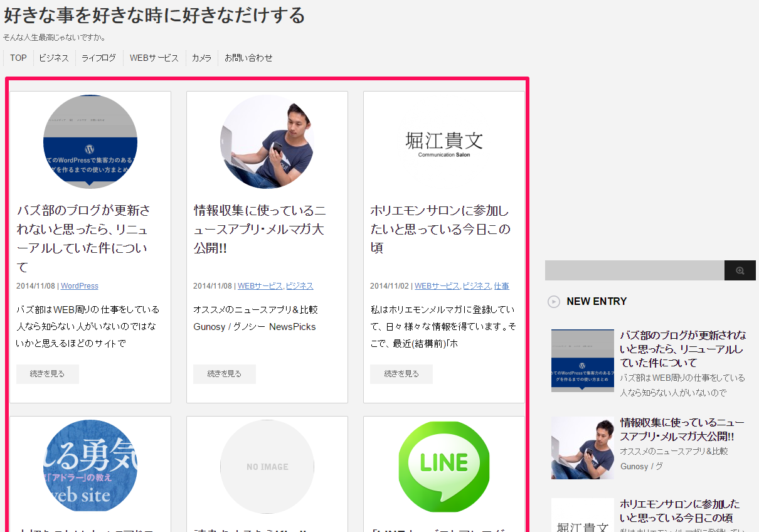
Task: Click excerpt バズ部はWEB周りの仕事 in first card
Action: pos(88,327)
